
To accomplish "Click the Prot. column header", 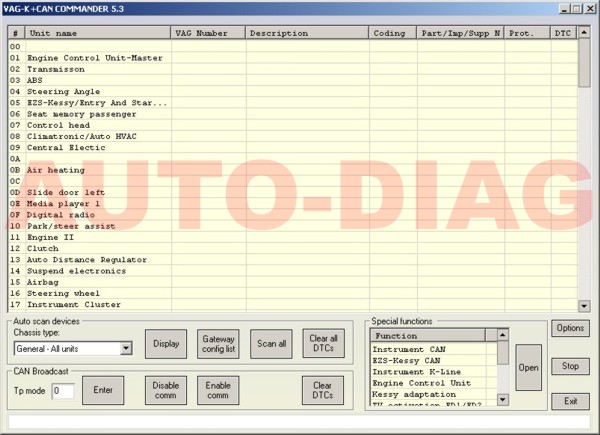I will 527,33.
